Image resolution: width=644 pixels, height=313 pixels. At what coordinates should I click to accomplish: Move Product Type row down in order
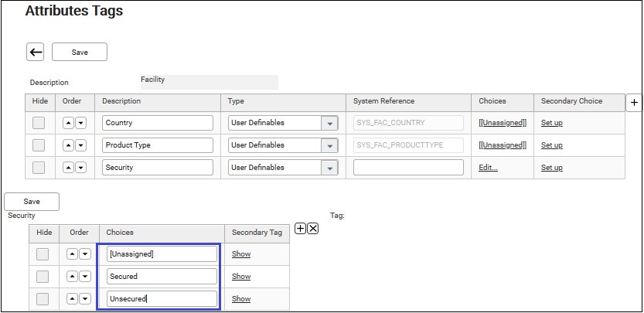80,145
